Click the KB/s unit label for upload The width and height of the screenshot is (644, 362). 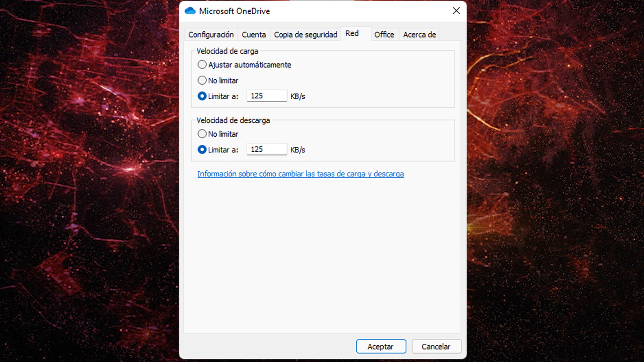pyautogui.click(x=298, y=96)
